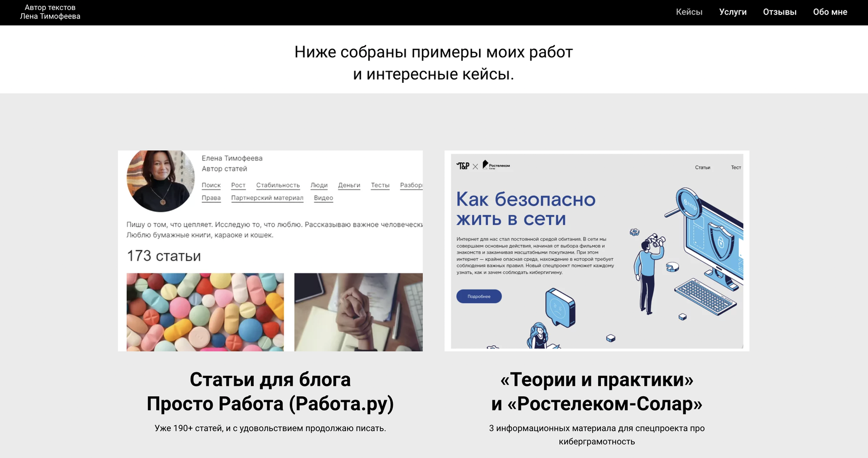Viewport: 868px width, 458px height.
Task: Open the Услуги menu item
Action: (x=733, y=12)
